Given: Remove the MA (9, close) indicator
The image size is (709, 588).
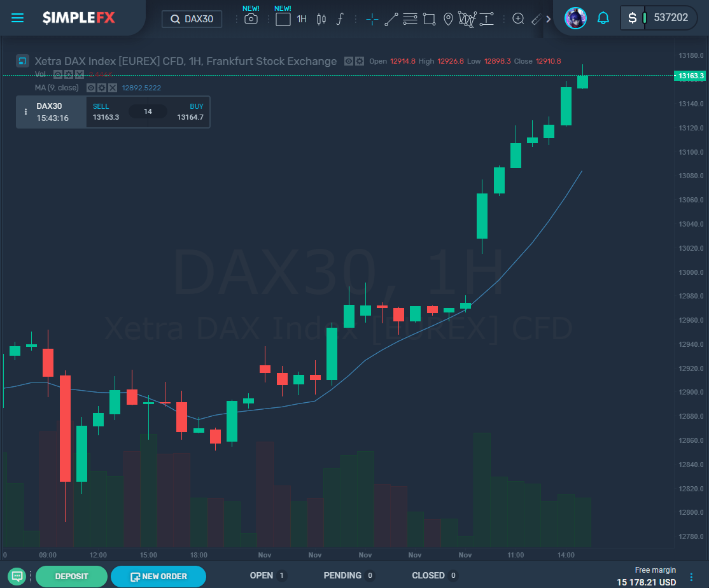Looking at the screenshot, I should click(113, 88).
